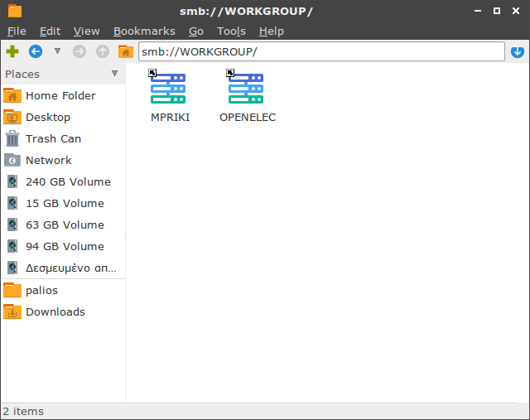The image size is (530, 420).
Task: Click the green plus new tab icon
Action: coord(12,51)
